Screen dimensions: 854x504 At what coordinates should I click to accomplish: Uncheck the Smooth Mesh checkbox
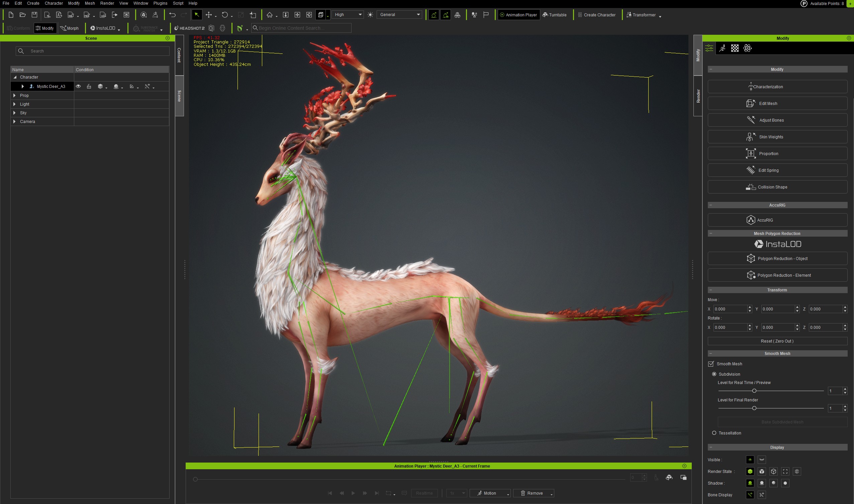(710, 364)
